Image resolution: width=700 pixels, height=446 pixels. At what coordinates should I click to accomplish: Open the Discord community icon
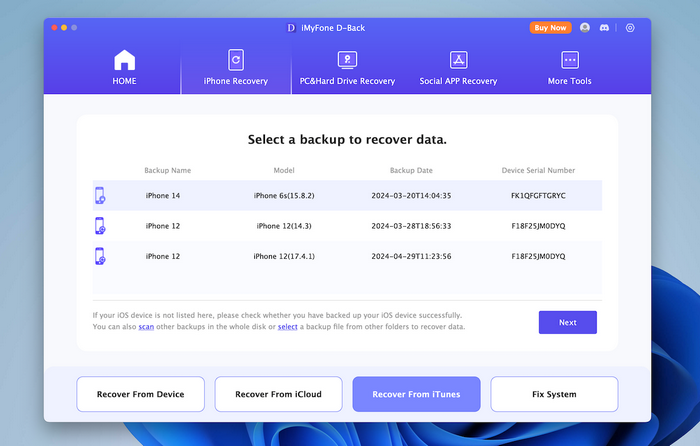coord(604,28)
